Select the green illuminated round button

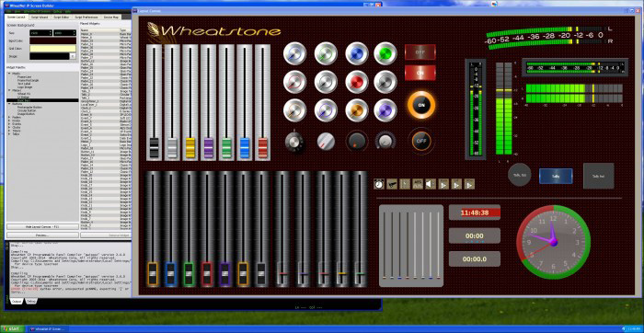385,53
